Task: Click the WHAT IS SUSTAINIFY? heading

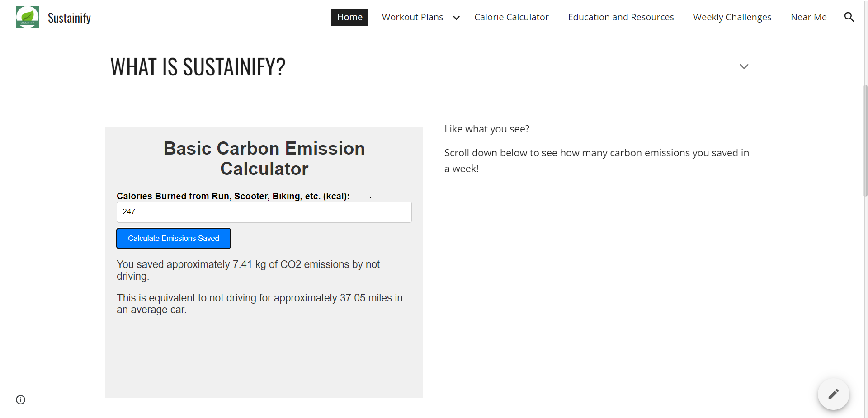Action: [198, 67]
